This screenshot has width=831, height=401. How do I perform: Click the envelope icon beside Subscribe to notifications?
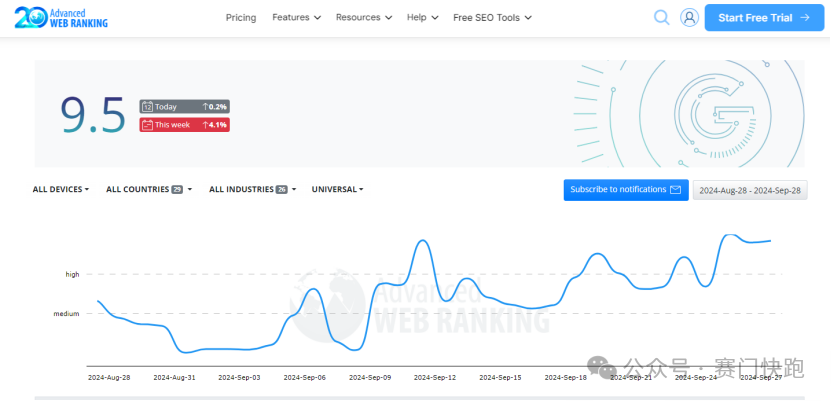point(675,190)
